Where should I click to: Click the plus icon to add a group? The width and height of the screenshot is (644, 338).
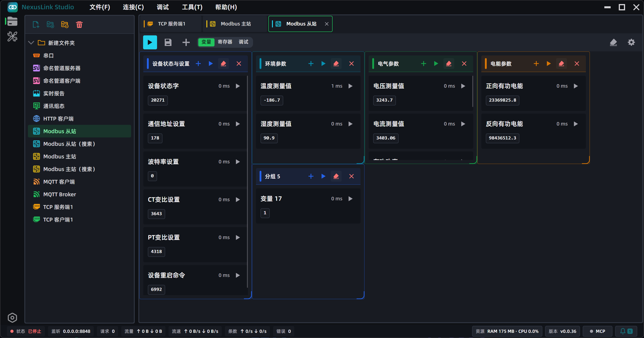click(186, 42)
